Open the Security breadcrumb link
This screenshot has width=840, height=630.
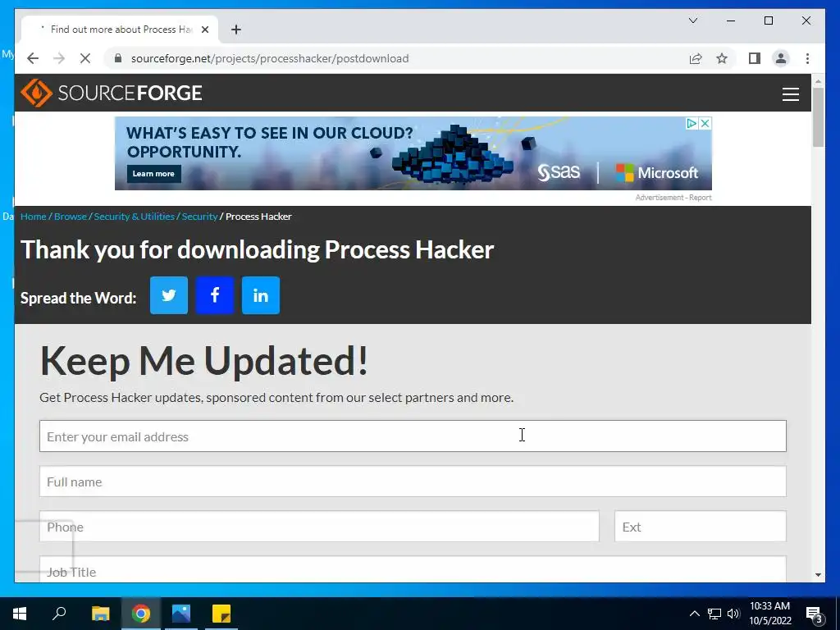tap(199, 217)
